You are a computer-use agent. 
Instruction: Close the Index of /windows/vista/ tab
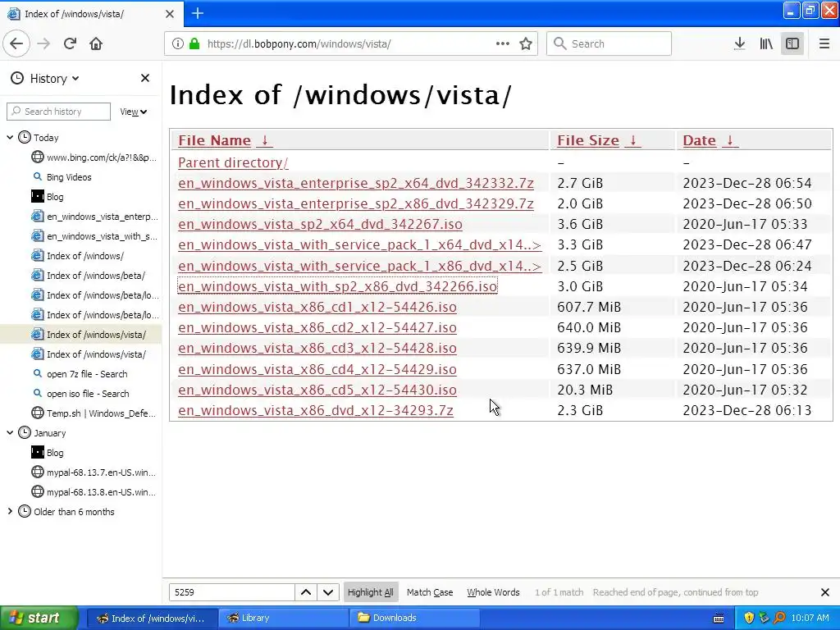point(170,14)
